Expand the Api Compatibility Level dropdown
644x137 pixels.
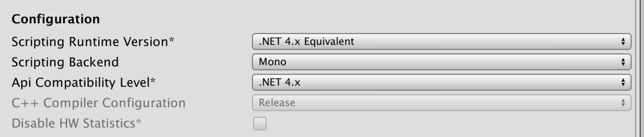tap(441, 82)
